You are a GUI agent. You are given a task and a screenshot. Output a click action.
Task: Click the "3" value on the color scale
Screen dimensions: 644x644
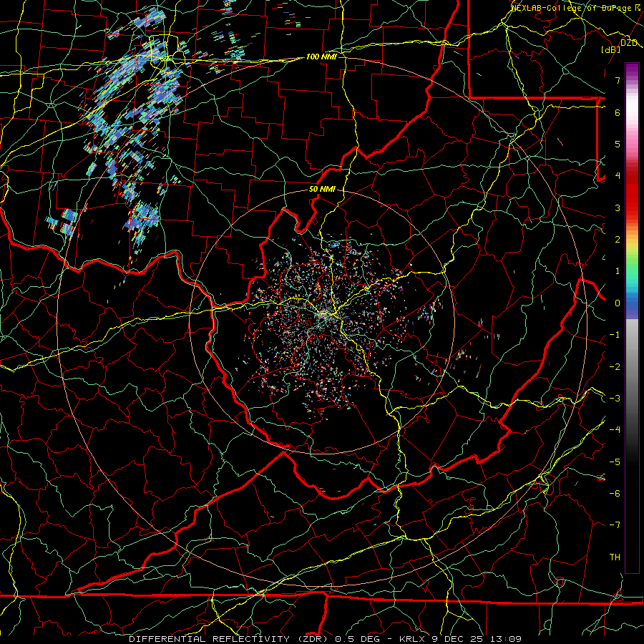click(618, 208)
